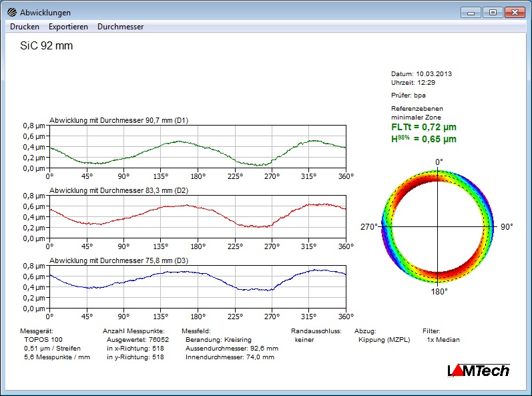The height and width of the screenshot is (396, 532).
Task: Click the Abwicklungen app icon in title bar
Action: (12, 13)
